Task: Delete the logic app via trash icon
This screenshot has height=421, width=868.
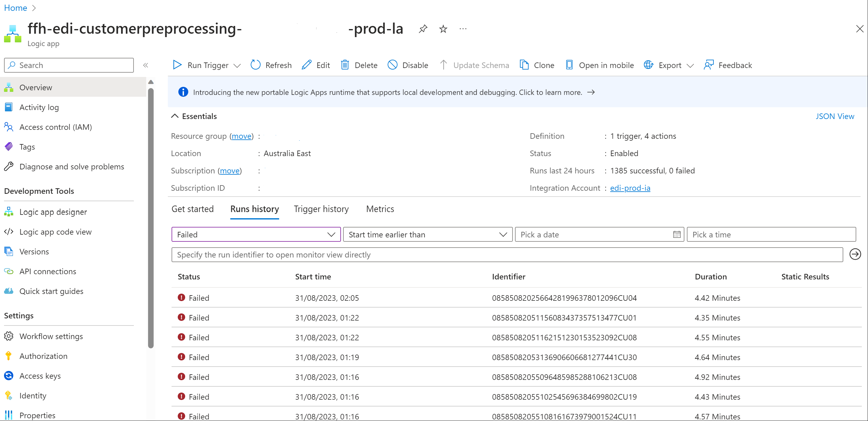Action: point(345,65)
